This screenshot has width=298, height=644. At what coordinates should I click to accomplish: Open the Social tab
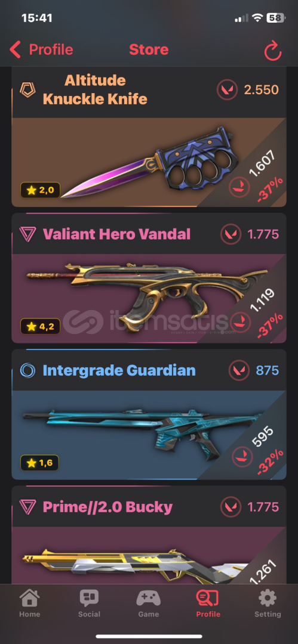[x=90, y=603]
